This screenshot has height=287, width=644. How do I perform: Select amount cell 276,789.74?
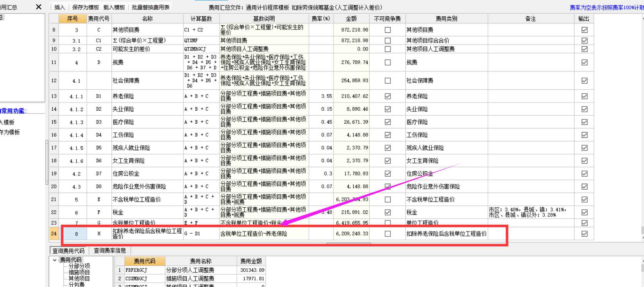tap(351, 62)
